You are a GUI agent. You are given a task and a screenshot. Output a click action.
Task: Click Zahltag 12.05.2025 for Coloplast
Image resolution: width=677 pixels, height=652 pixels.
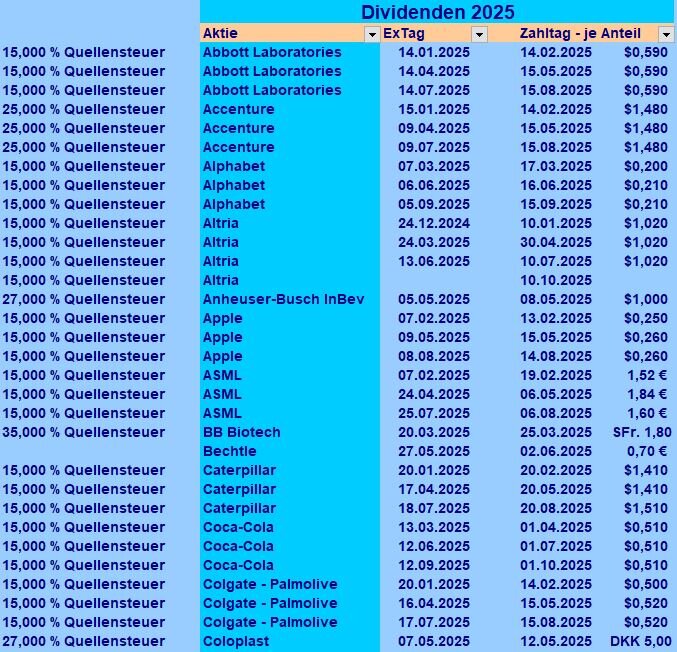coord(556,641)
